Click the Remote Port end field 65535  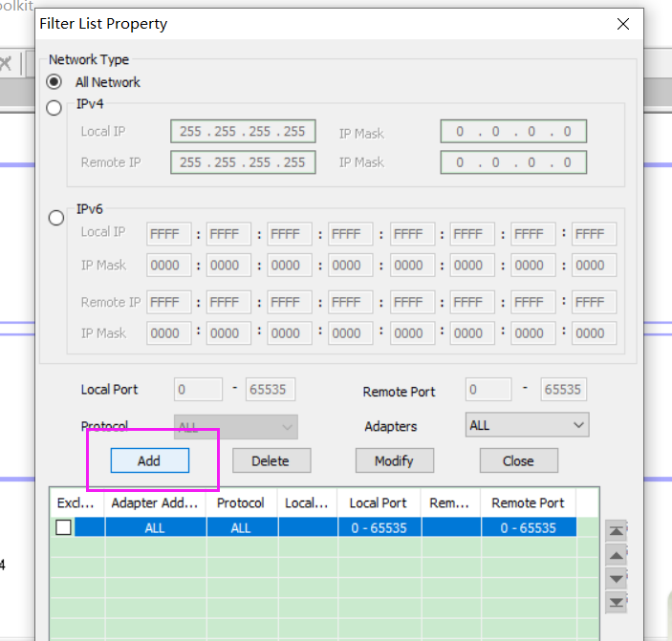[564, 389]
